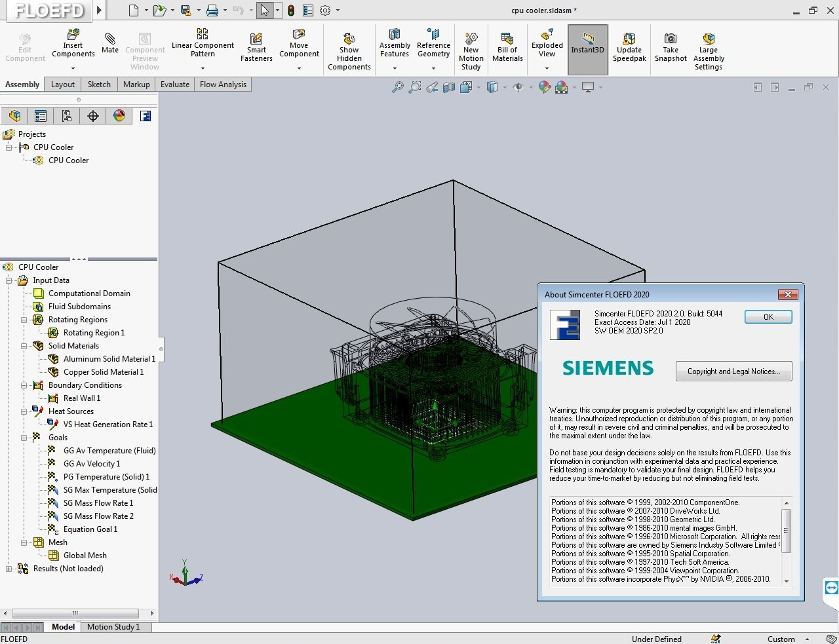Click the New Motion Study icon
The image size is (839, 644).
coord(471,38)
